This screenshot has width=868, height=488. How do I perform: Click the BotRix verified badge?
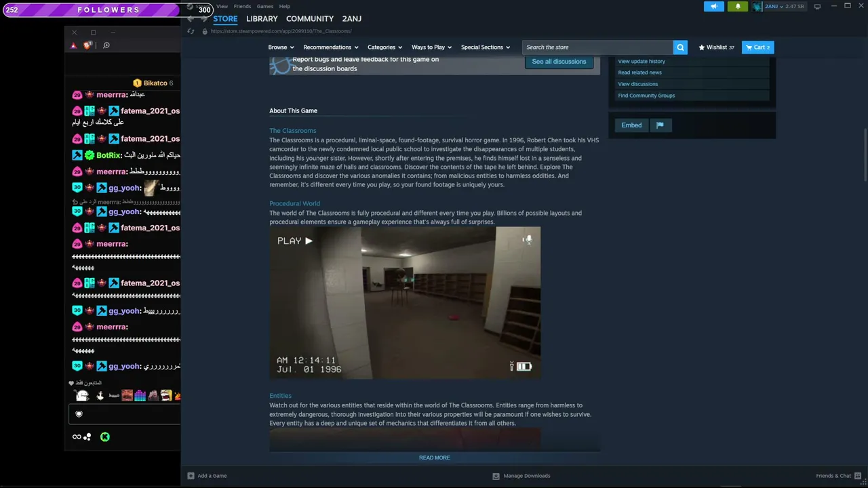[x=89, y=155]
